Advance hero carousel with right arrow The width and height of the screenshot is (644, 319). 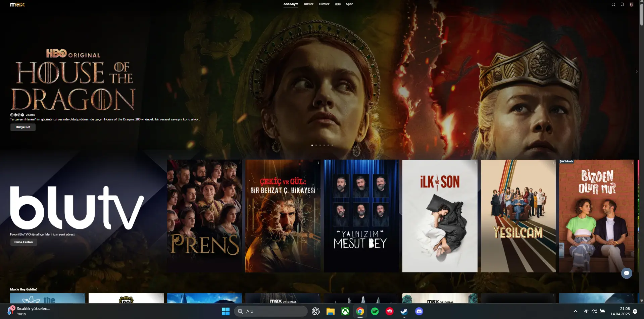[x=637, y=71]
